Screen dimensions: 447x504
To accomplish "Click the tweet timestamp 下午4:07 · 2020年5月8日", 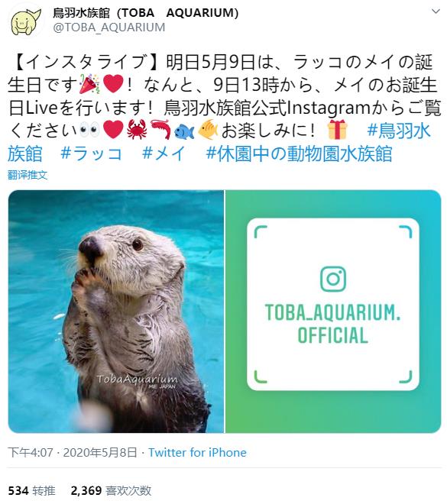I will 73,452.
